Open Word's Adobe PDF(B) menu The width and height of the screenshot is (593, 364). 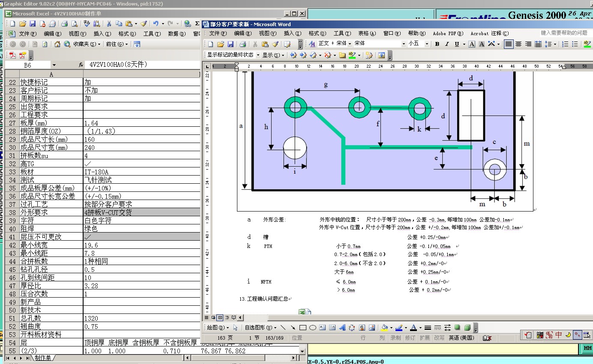448,33
